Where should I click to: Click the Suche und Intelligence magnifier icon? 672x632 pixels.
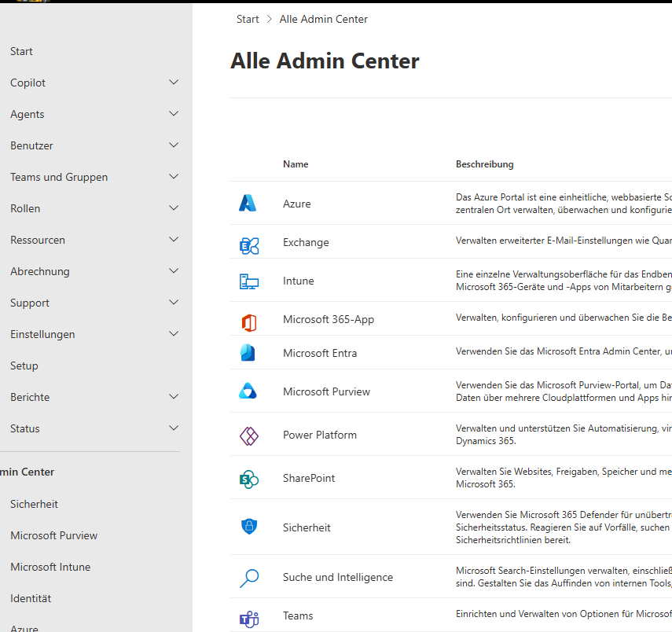248,578
